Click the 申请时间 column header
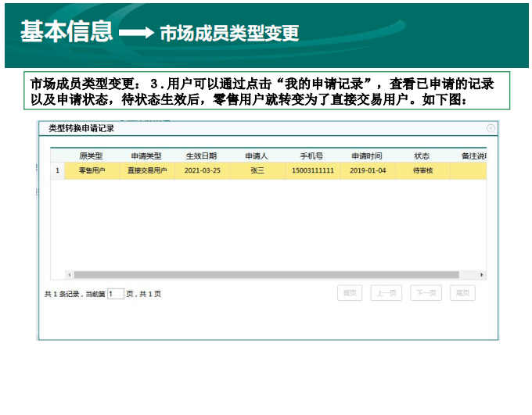532x415 pixels. pos(367,156)
